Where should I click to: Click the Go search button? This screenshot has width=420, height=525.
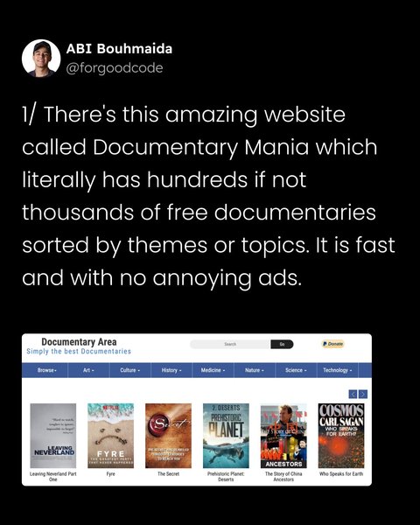(x=282, y=344)
